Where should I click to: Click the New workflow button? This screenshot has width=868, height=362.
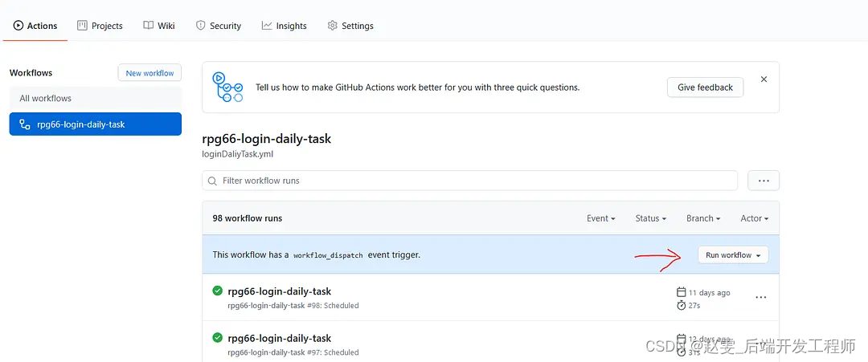coord(149,73)
